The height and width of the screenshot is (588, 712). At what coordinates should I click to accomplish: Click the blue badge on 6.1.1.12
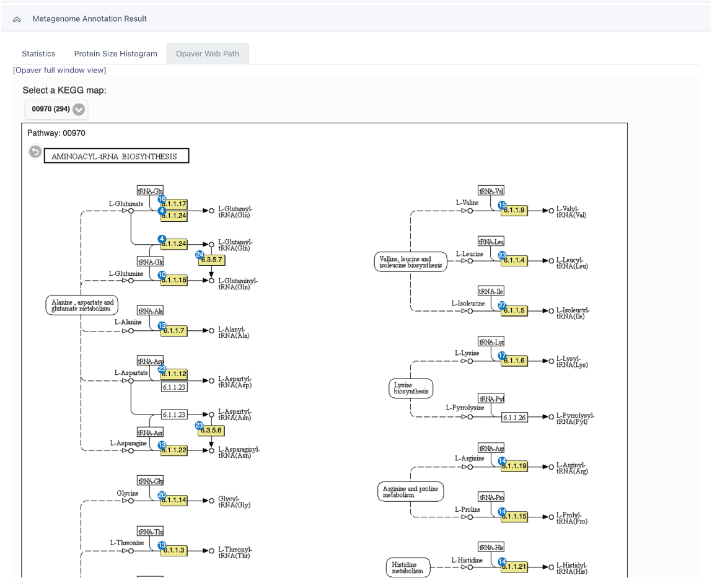pos(162,369)
